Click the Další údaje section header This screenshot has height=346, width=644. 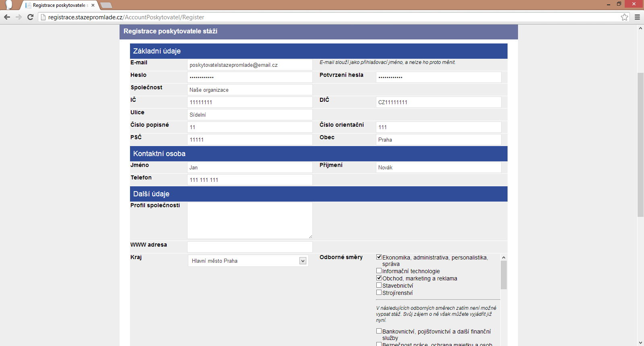[x=318, y=194]
